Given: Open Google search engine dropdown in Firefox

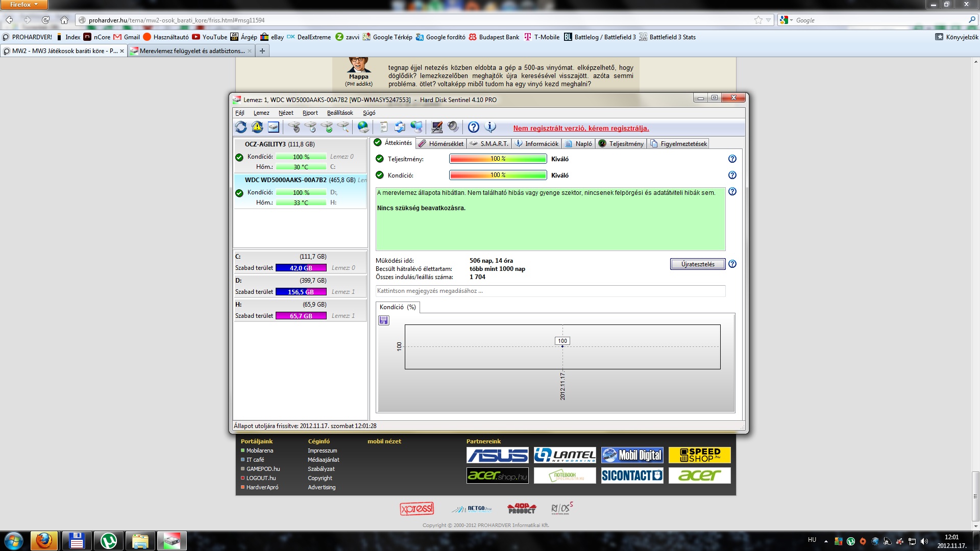Looking at the screenshot, I should coord(787,20).
